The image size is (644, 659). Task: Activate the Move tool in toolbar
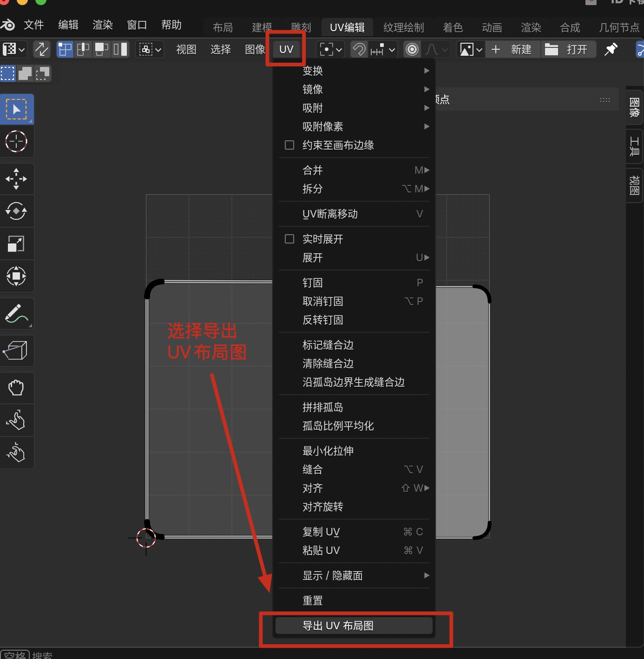coord(17,179)
